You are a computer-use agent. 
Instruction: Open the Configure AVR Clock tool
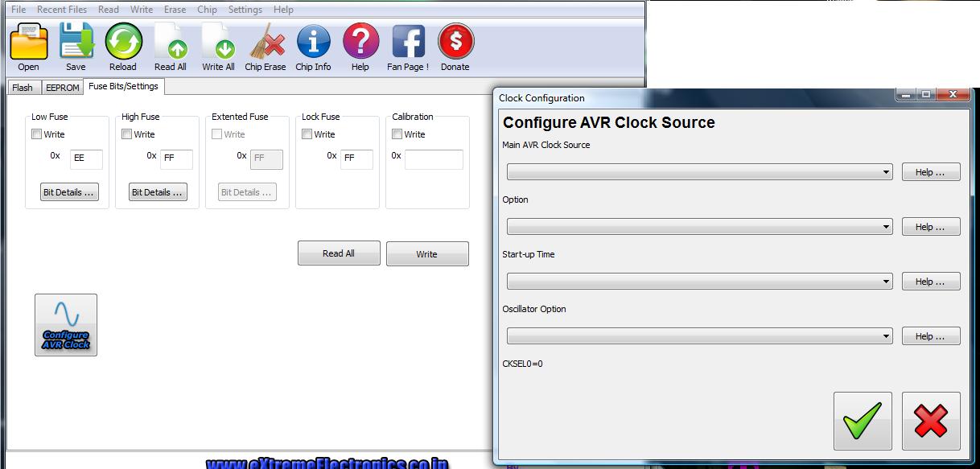[66, 325]
